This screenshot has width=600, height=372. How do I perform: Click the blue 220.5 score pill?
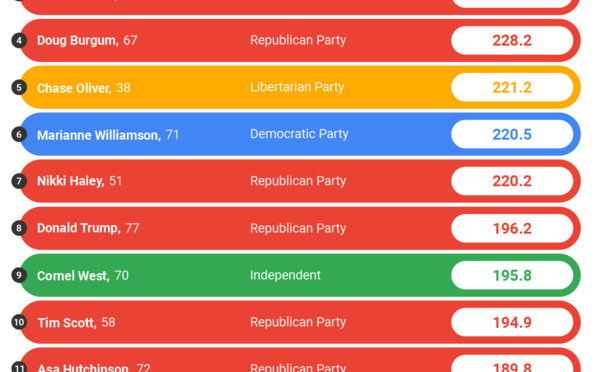pos(512,134)
